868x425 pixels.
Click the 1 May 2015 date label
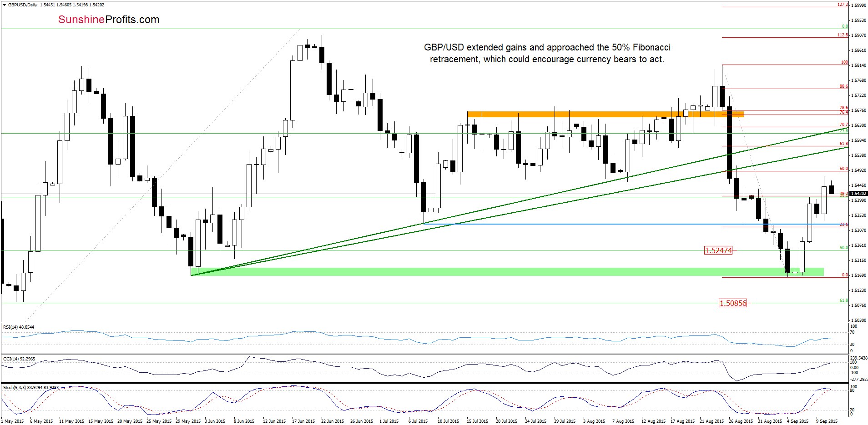[x=12, y=421]
